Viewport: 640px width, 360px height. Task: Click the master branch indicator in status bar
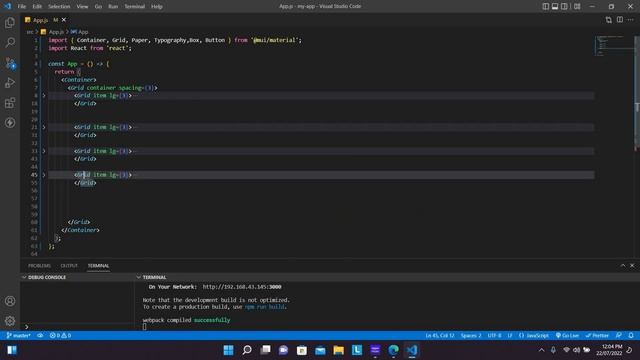pos(19,336)
